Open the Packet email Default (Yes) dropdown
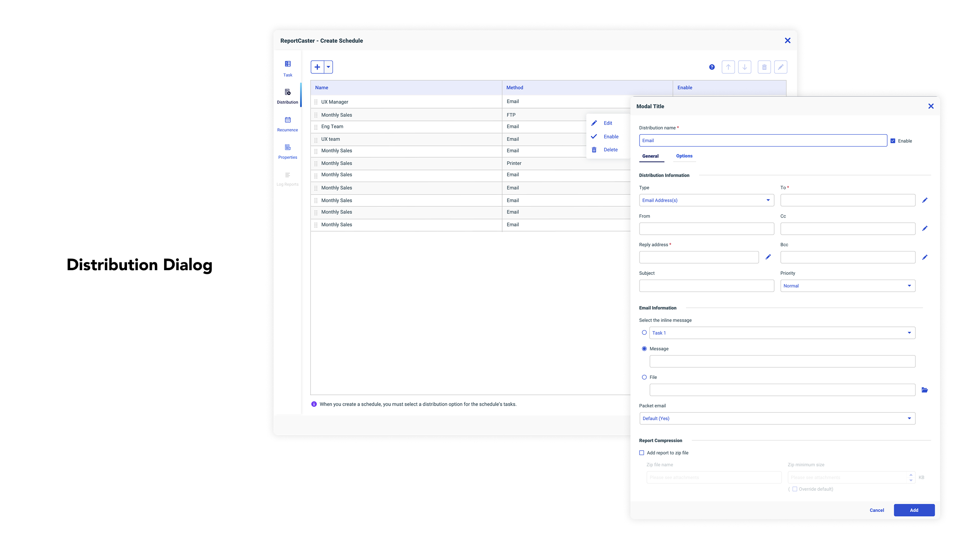Screen dimensions: 980x551 (x=777, y=418)
